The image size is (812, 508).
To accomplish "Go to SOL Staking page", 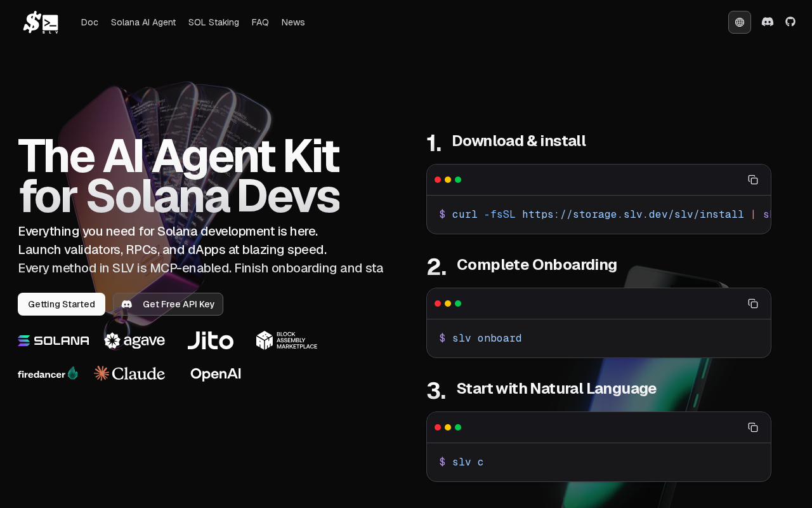I will click(x=214, y=22).
